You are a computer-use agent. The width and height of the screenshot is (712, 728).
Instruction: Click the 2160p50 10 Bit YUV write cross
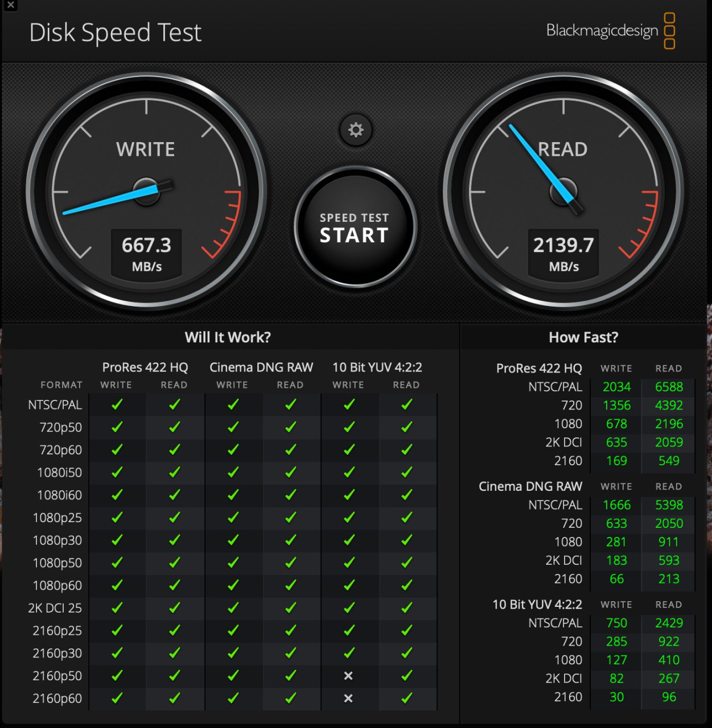pos(348,676)
